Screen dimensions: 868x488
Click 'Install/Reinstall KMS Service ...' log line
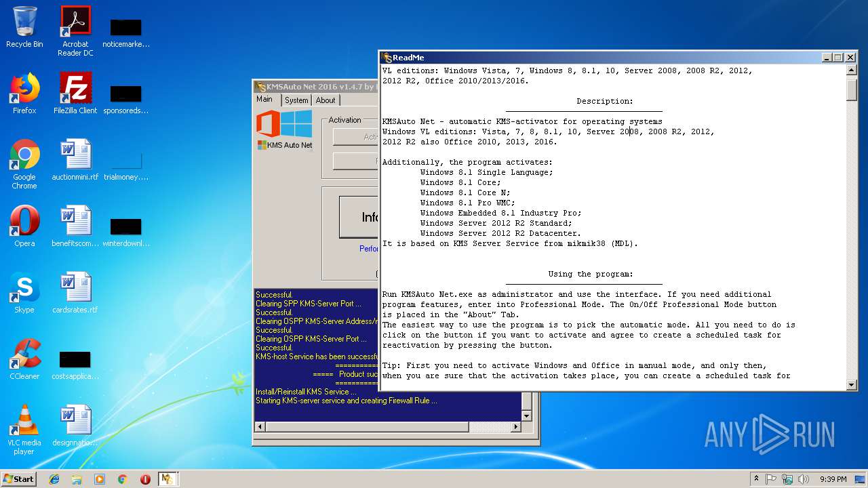[306, 392]
